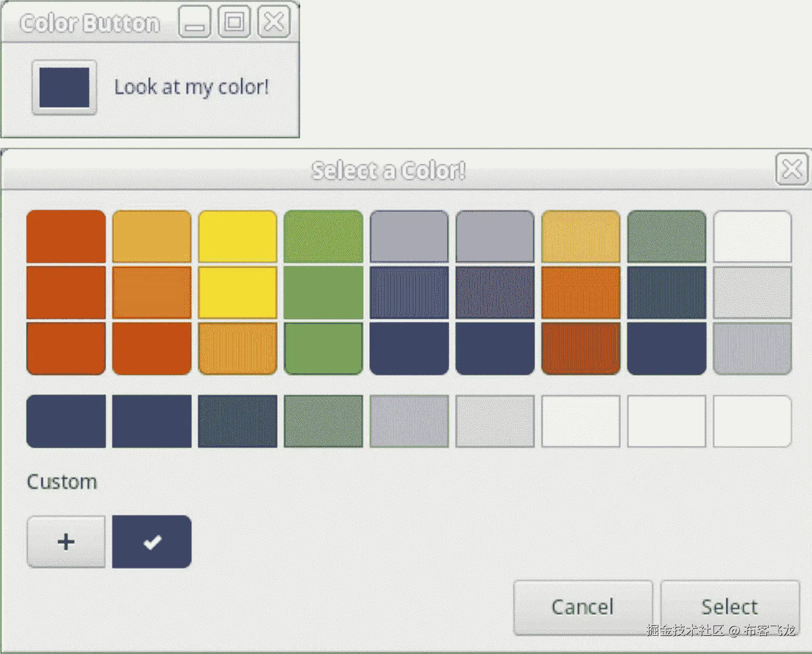Image resolution: width=812 pixels, height=654 pixels.
Task: Pick the yellow swatch in the middle row
Action: 237,292
